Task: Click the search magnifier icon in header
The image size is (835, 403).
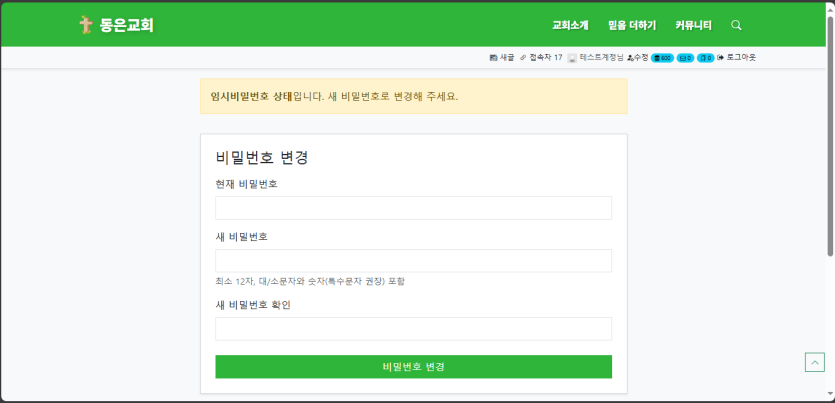Action: pyautogui.click(x=736, y=25)
